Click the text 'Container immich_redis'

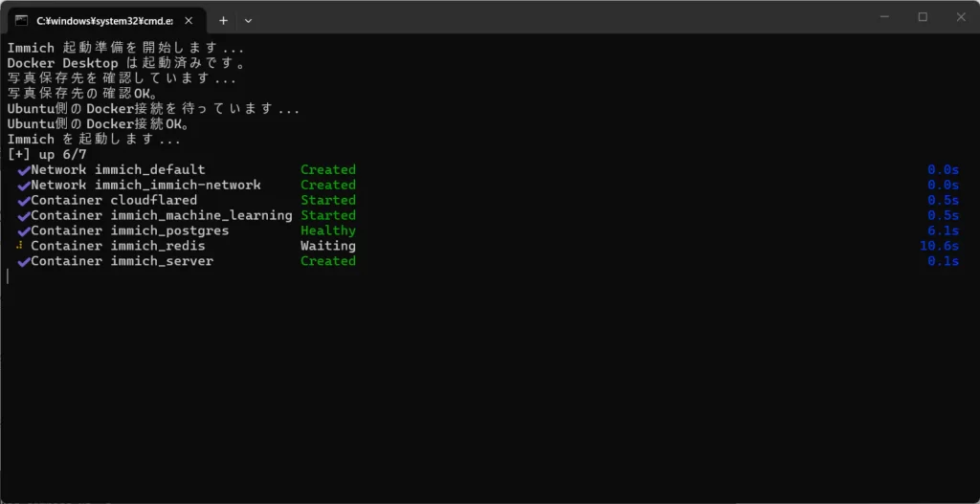click(118, 246)
